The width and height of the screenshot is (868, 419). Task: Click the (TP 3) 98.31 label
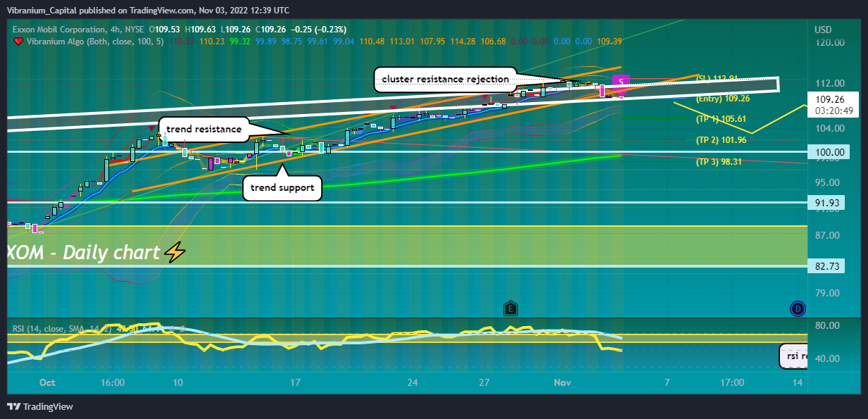tap(719, 162)
